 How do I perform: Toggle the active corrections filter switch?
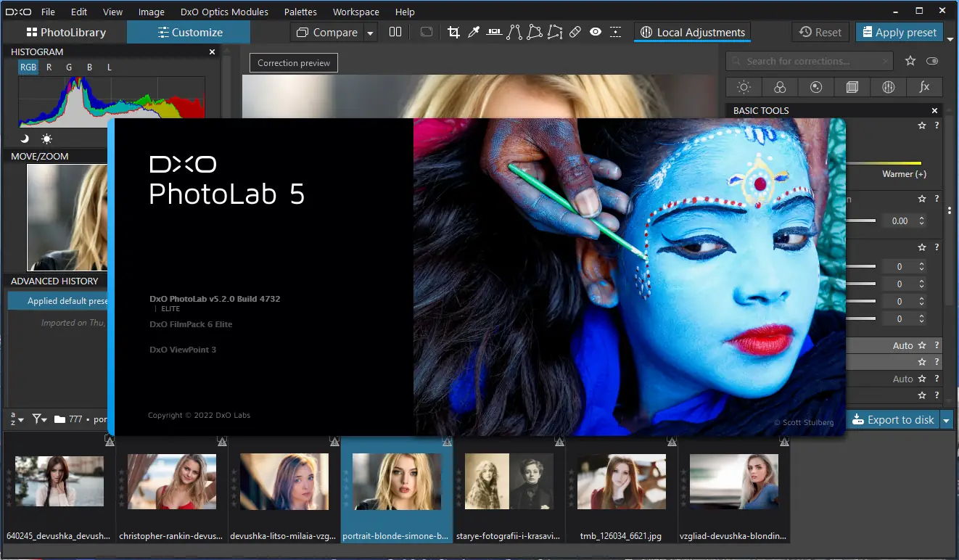[932, 62]
